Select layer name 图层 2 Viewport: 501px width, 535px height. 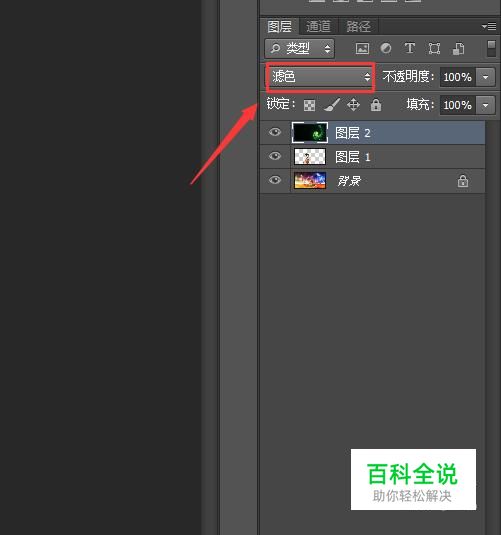353,133
